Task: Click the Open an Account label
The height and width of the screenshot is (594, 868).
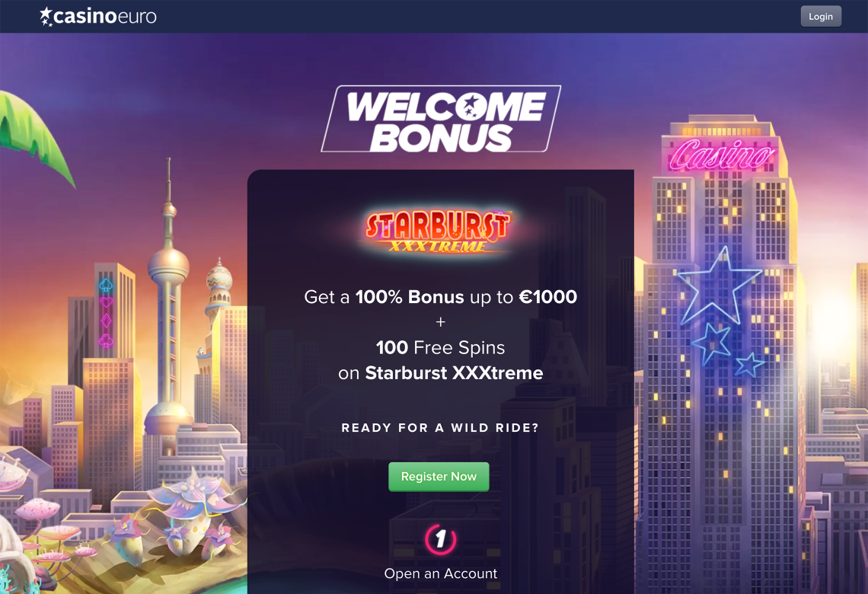Action: pos(441,573)
